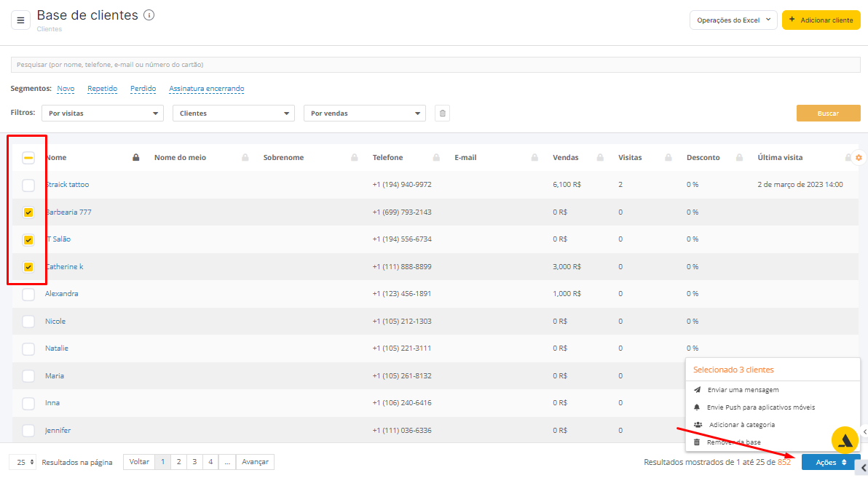Click the lock icon in Telefone column
The image size is (868, 478).
coord(436,158)
